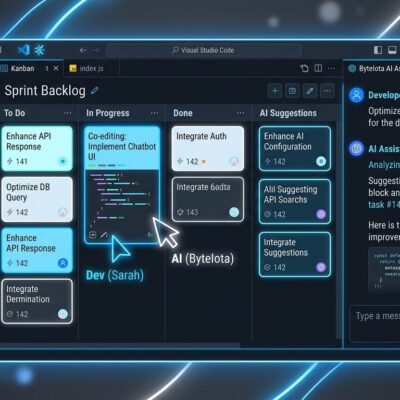Click the expand icon below the code preview
The width and height of the screenshot is (400, 400).
click(93, 235)
